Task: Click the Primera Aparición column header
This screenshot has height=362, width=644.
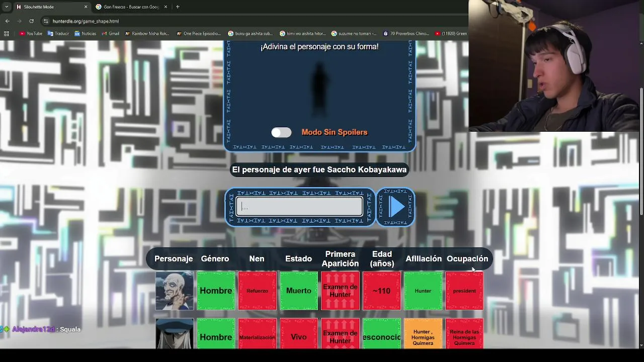Action: [340, 258]
